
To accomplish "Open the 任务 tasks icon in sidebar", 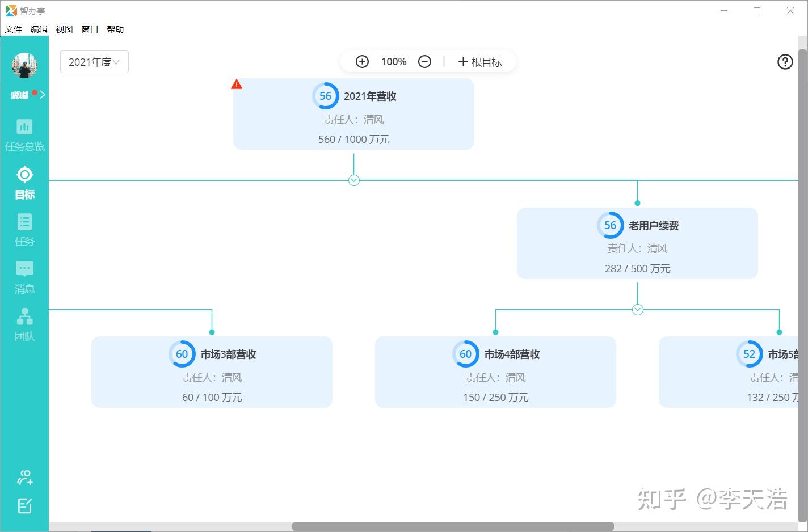I will (x=24, y=222).
